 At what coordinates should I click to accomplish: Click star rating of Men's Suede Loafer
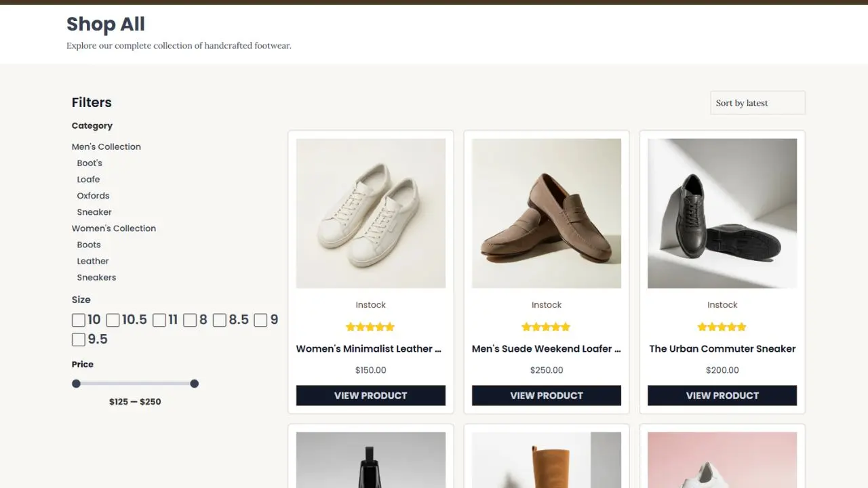546,327
